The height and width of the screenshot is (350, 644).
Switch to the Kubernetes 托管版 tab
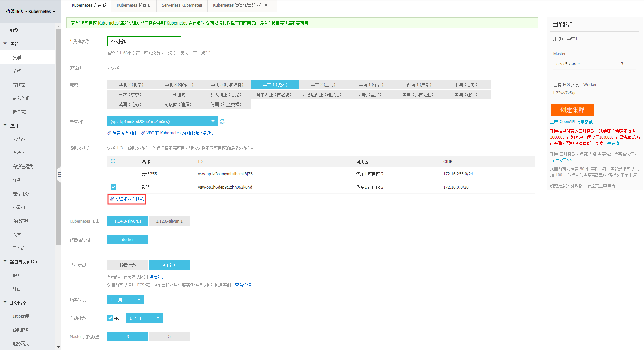pyautogui.click(x=133, y=5)
